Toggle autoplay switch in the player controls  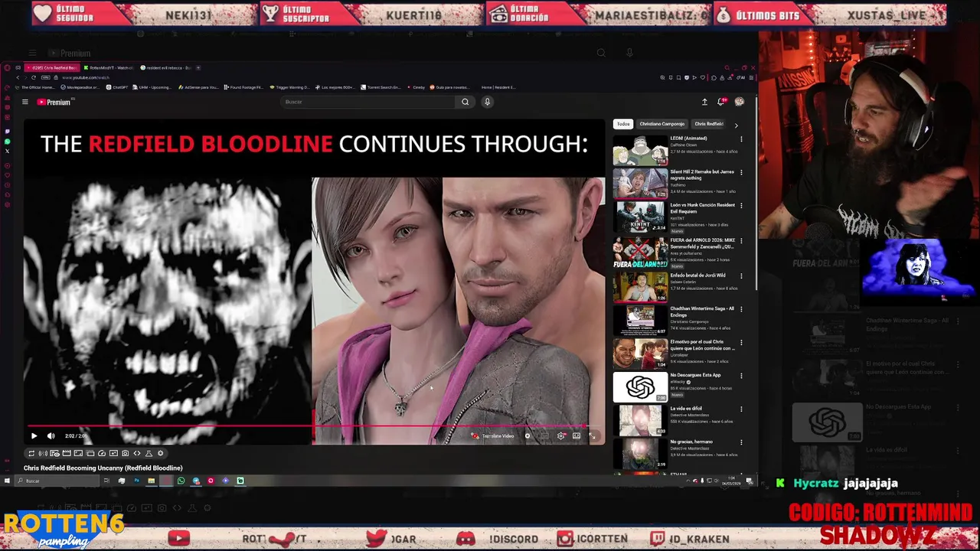(x=528, y=435)
